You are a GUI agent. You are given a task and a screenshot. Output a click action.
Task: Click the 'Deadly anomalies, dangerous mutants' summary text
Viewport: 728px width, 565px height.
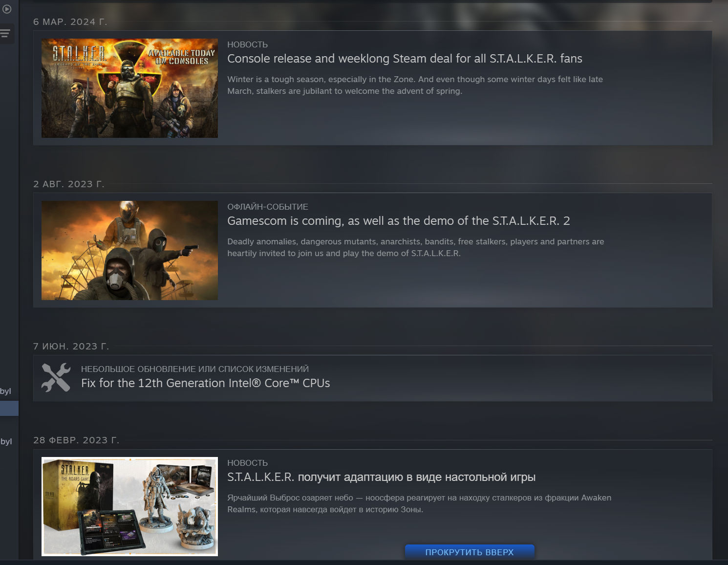click(415, 247)
